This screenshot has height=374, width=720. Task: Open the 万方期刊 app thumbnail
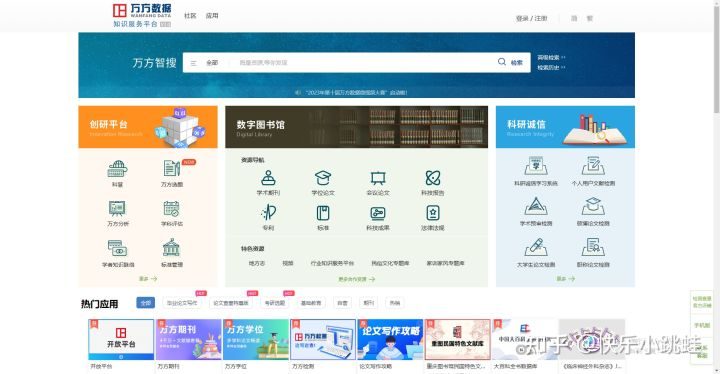click(189, 340)
